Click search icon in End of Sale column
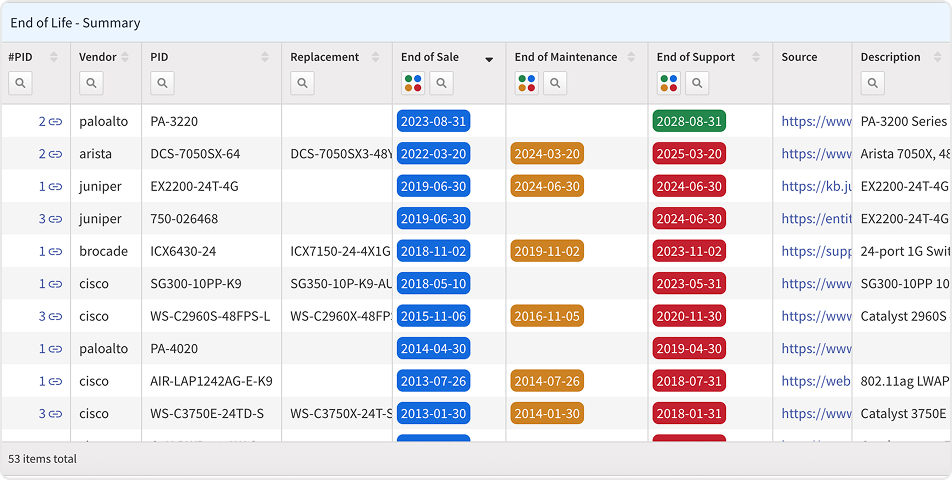Viewport: 952px width, 480px height. [441, 83]
